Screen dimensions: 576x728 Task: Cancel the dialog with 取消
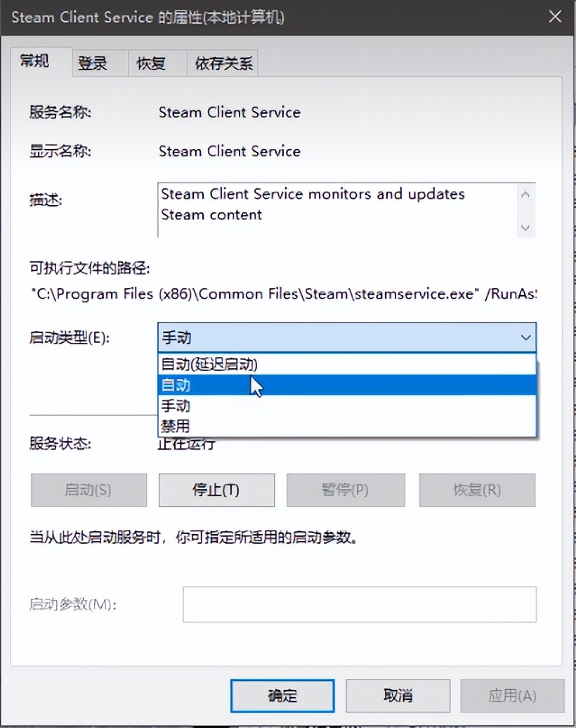point(398,696)
